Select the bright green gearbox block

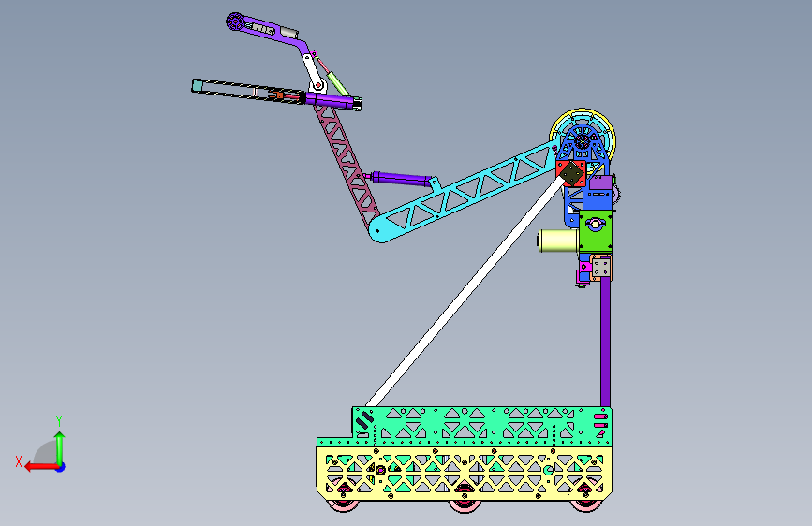596,231
